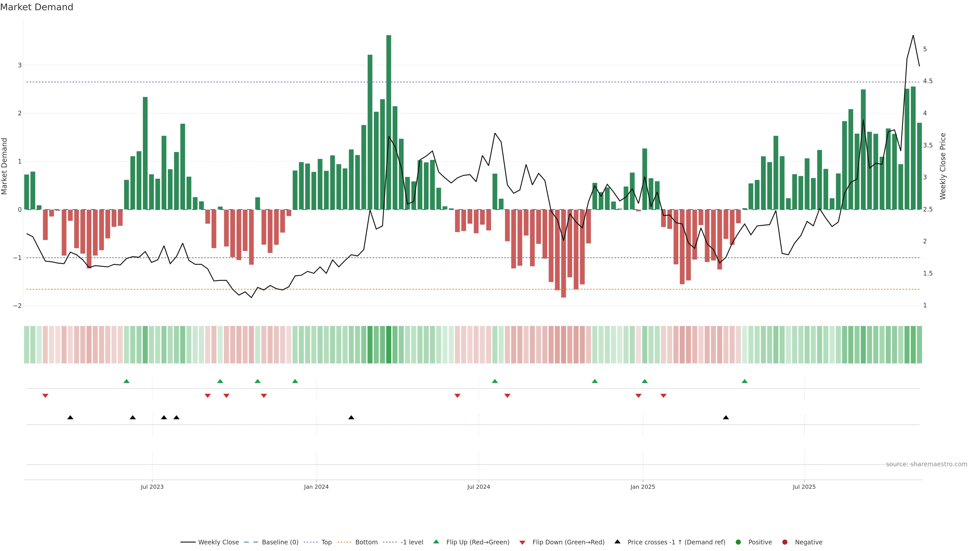This screenshot has width=980, height=551.
Task: Click the first red flip-down triangle marker
Action: click(x=45, y=396)
